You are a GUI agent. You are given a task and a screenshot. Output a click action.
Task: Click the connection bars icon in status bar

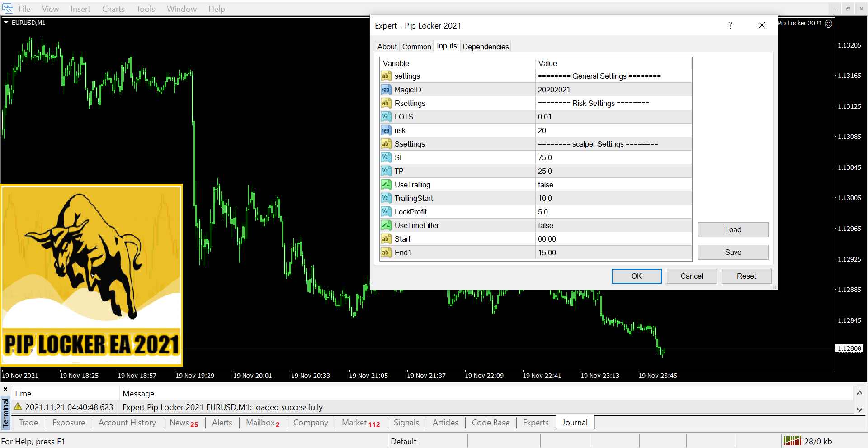(793, 441)
